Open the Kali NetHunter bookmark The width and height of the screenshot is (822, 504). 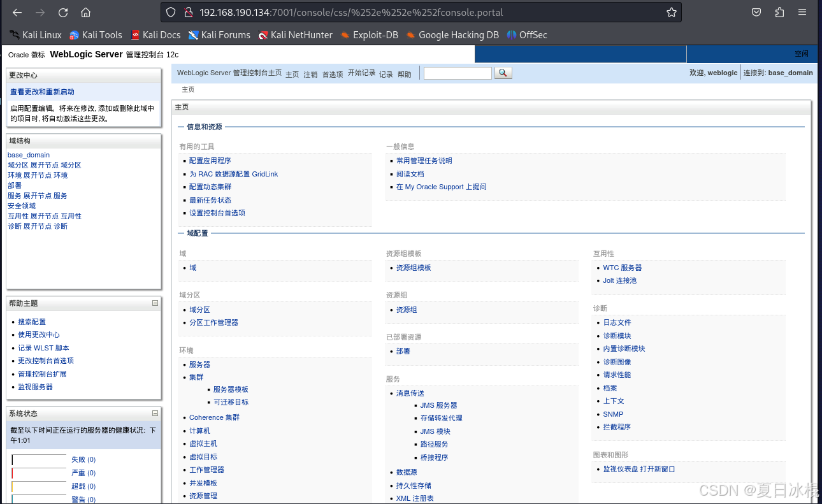tap(296, 35)
